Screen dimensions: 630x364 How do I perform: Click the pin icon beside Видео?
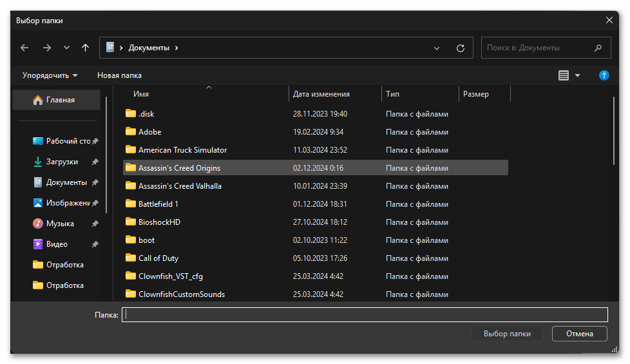click(95, 244)
